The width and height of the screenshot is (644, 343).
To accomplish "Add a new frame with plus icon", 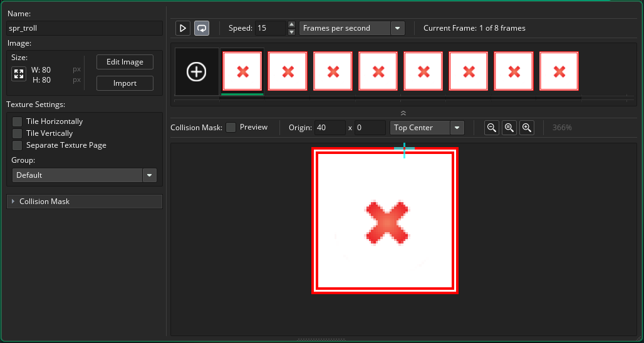I will coord(197,72).
